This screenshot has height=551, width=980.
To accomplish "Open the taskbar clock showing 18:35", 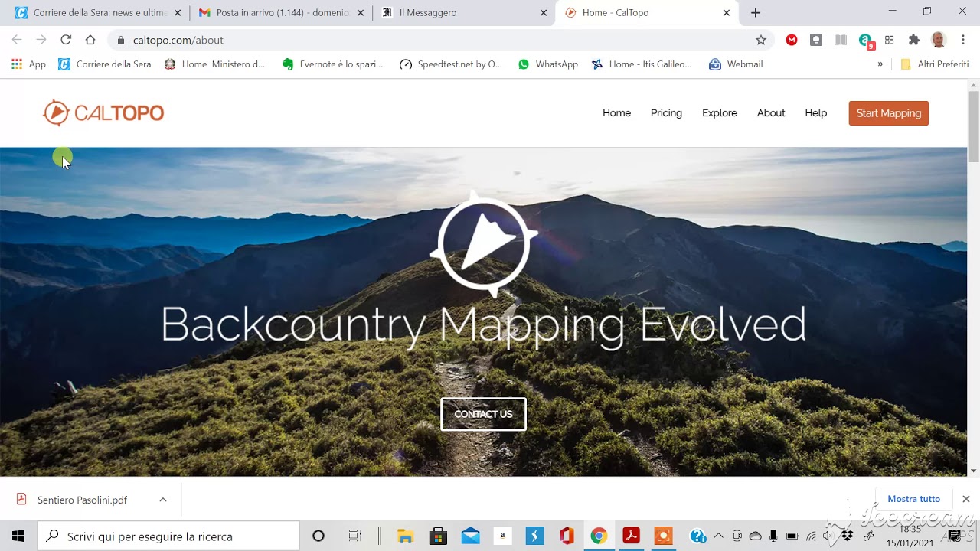I will [x=910, y=536].
